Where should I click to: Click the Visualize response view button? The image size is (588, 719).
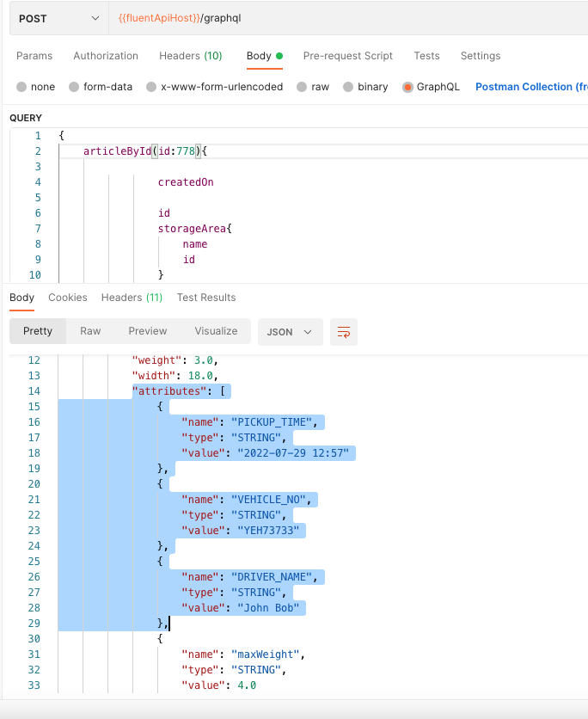[216, 331]
